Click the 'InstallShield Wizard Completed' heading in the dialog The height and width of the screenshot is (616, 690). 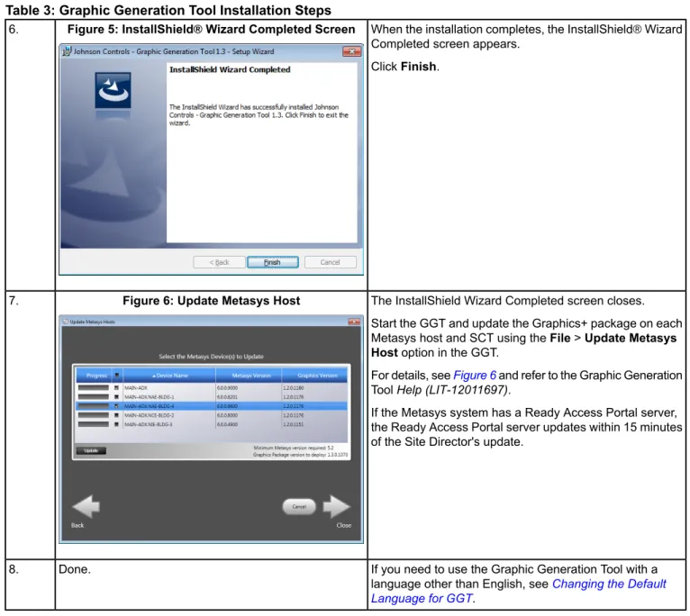230,69
